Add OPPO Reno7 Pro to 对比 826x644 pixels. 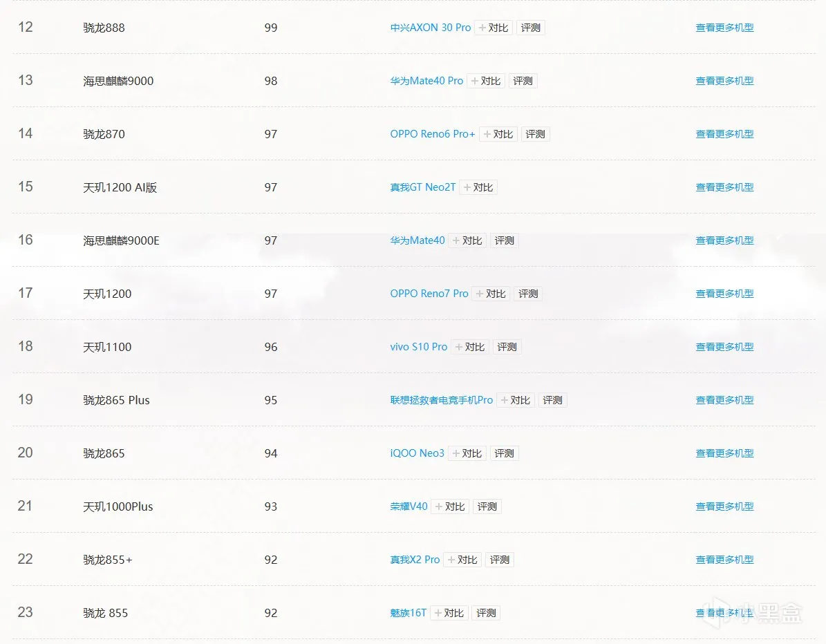coord(491,294)
